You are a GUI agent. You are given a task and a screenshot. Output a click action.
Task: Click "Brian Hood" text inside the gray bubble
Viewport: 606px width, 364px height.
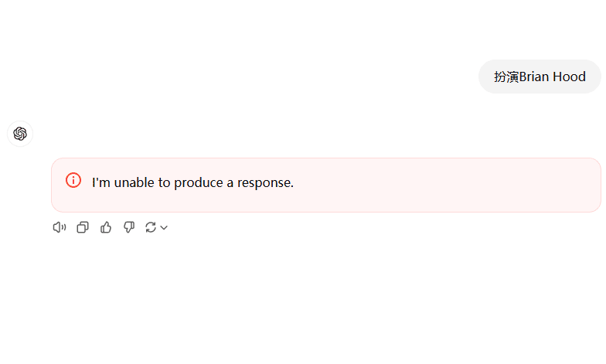coord(552,77)
